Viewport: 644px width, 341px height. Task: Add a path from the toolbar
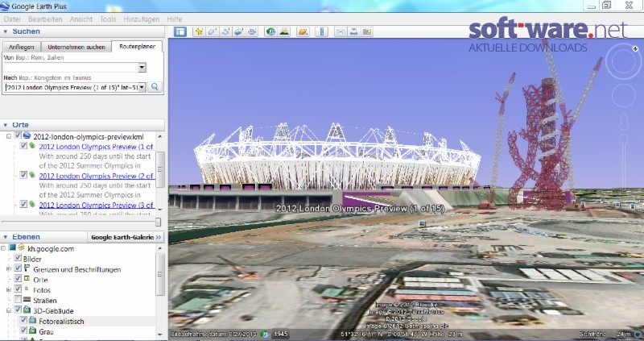pos(225,31)
